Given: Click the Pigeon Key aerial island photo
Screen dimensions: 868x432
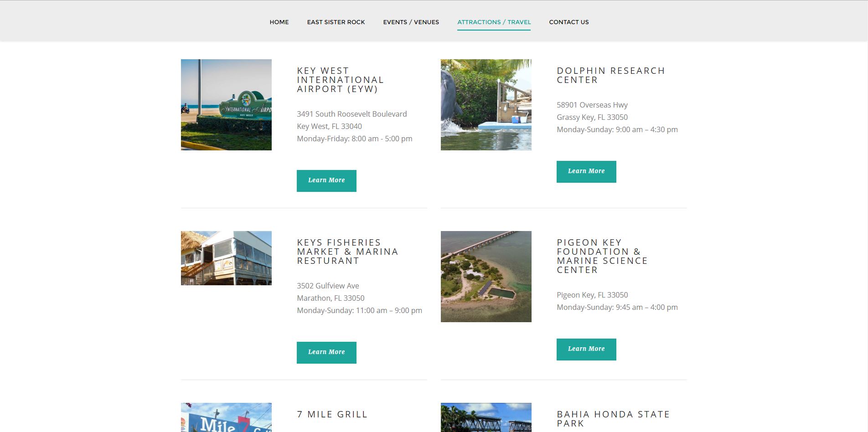Looking at the screenshot, I should (x=486, y=276).
